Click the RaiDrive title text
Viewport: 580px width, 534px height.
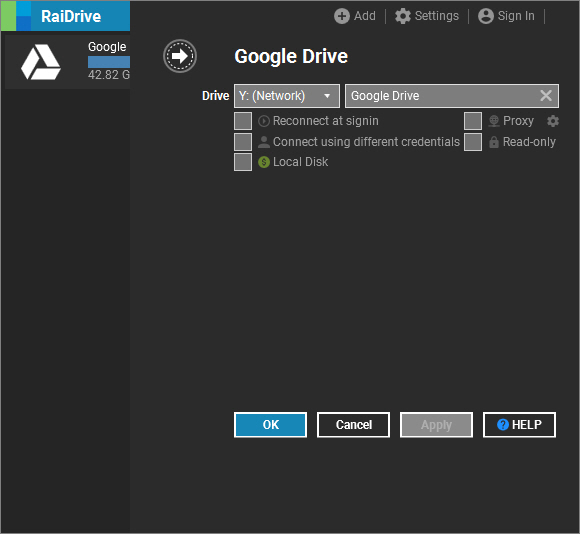[71, 16]
